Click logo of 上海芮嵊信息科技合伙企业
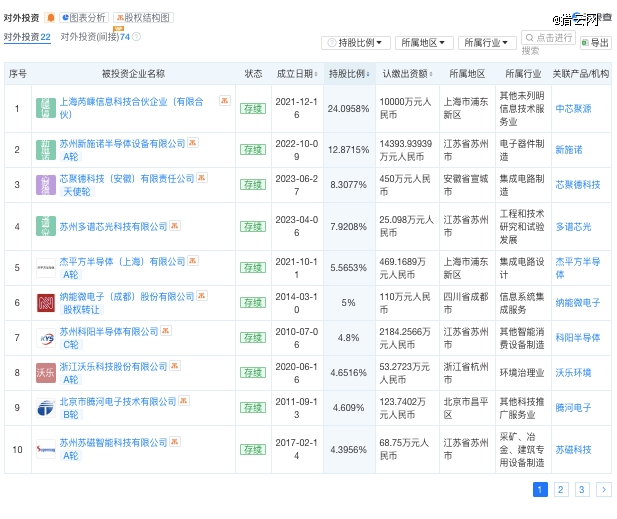 point(46,108)
